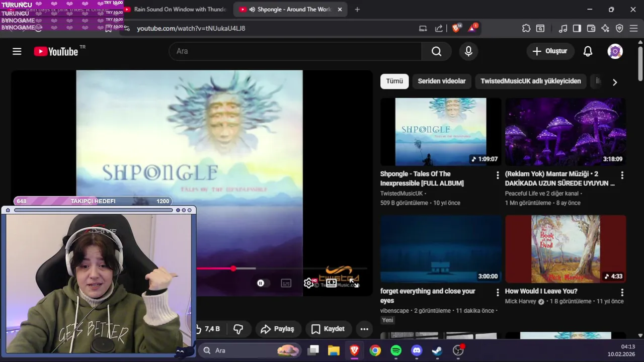This screenshot has width=644, height=362.
Task: Open the Brave Wallet icon
Action: click(591, 28)
